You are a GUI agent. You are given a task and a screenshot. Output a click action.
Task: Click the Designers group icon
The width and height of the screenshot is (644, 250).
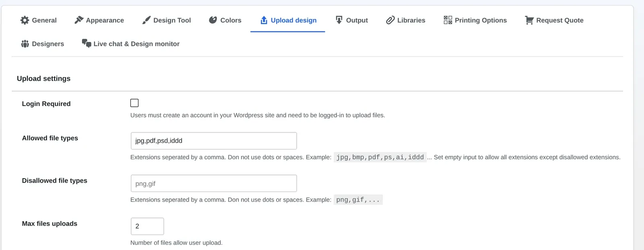tap(25, 44)
